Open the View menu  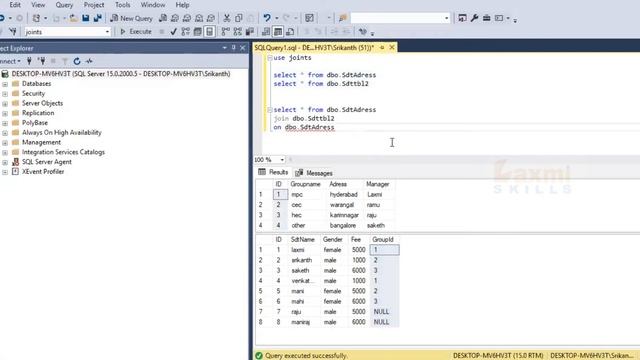point(38,5)
